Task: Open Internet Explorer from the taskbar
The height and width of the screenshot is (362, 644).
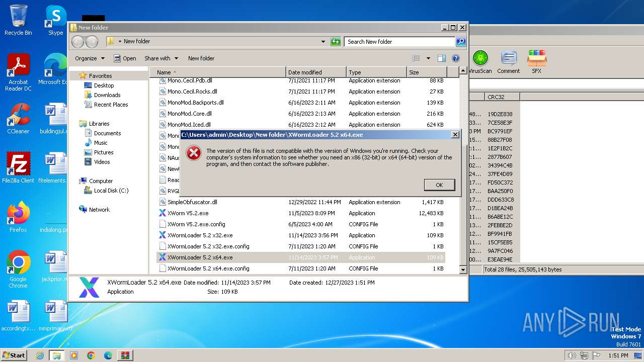Action: pos(40,355)
